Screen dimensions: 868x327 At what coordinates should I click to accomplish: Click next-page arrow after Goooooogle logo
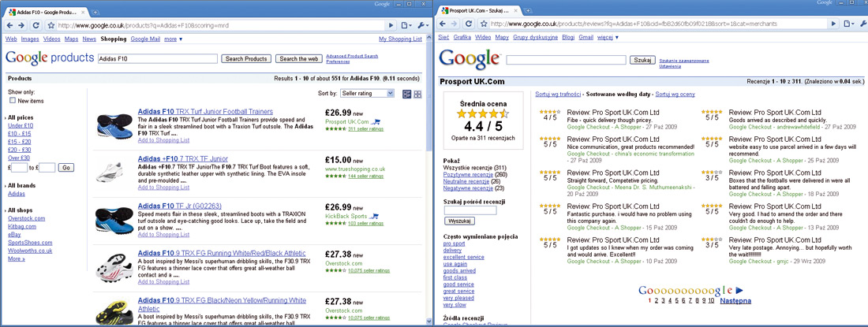(x=739, y=291)
